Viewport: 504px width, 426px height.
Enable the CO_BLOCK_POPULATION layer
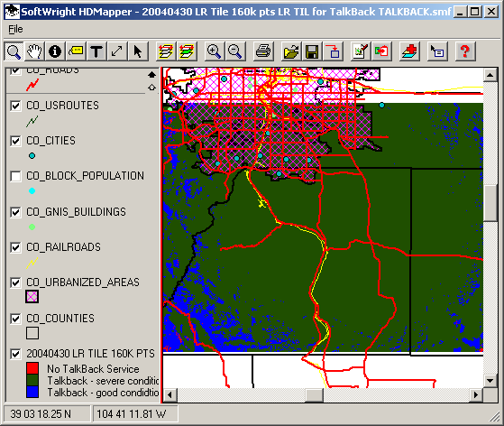[x=15, y=176]
